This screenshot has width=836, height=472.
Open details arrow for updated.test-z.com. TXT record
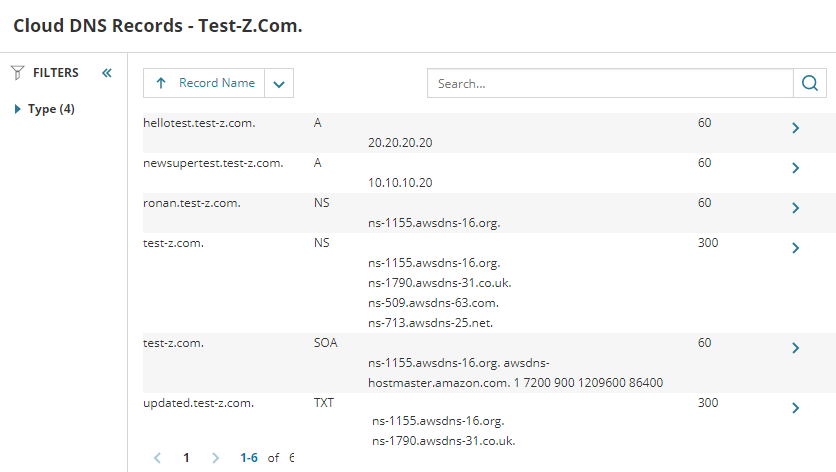pos(795,408)
